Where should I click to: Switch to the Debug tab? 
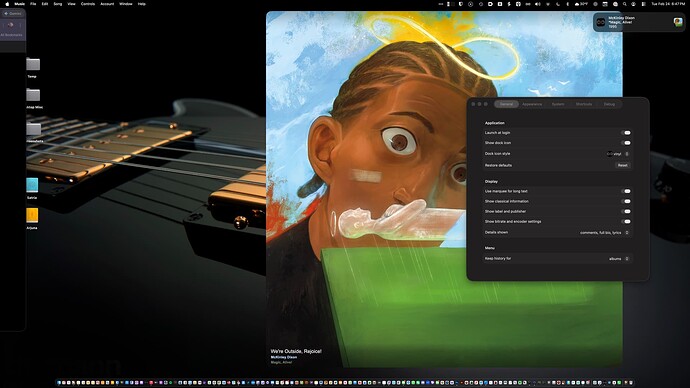click(609, 104)
